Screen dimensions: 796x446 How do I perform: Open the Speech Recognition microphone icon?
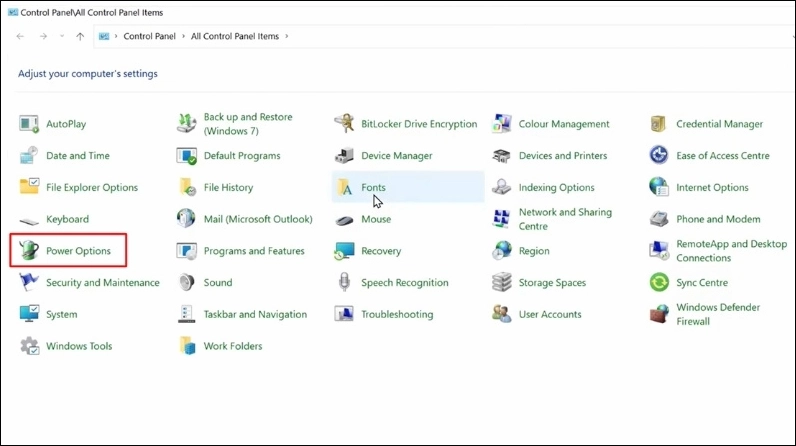[x=345, y=283]
